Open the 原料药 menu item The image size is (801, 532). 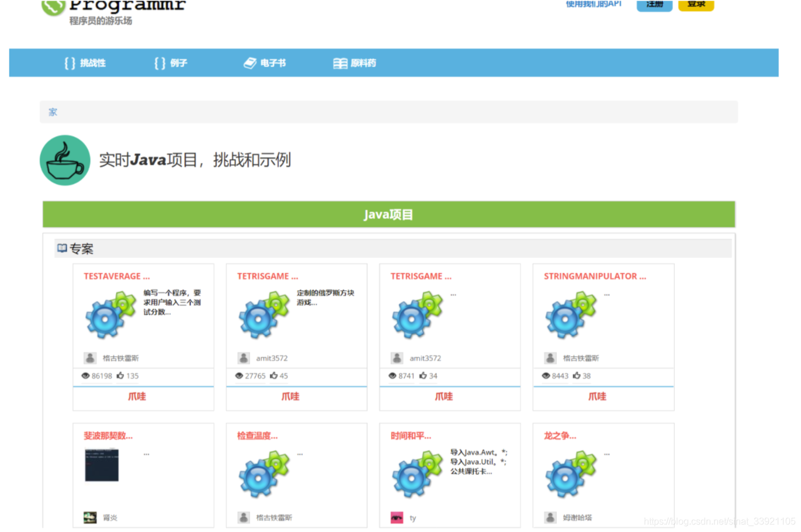point(355,63)
